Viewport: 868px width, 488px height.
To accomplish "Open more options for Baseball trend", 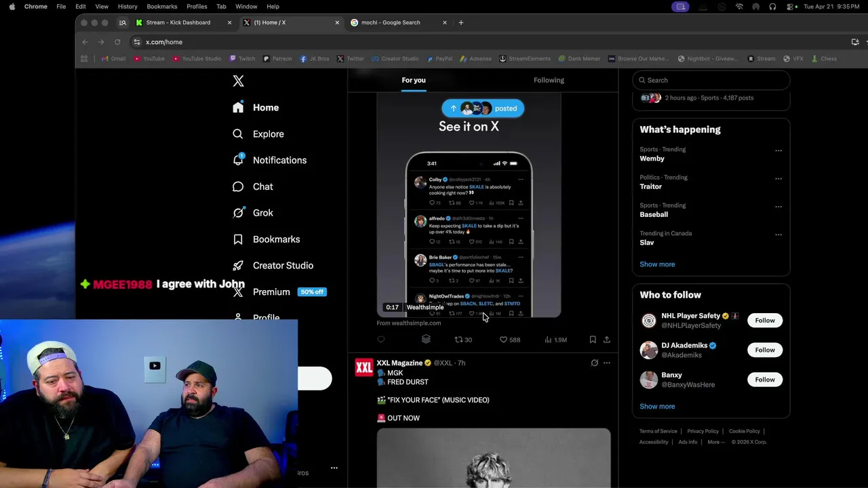I will click(778, 207).
